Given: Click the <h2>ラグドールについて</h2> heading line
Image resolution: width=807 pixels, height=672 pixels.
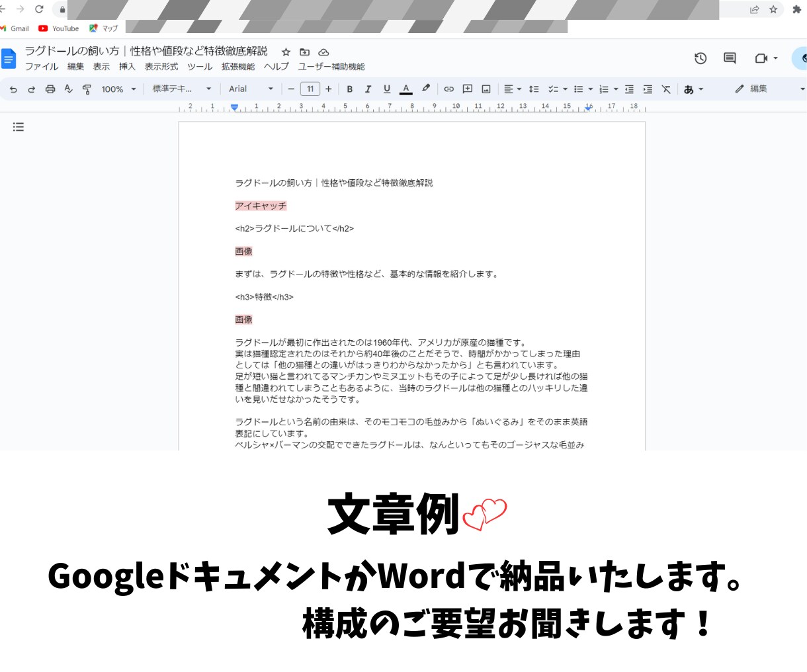Looking at the screenshot, I should [x=294, y=229].
